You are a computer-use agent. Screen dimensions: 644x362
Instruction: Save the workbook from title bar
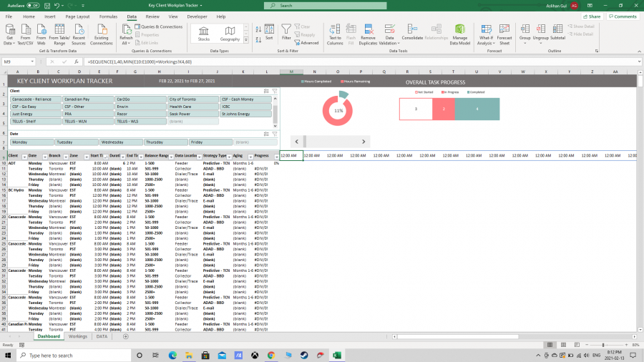[x=47, y=6]
